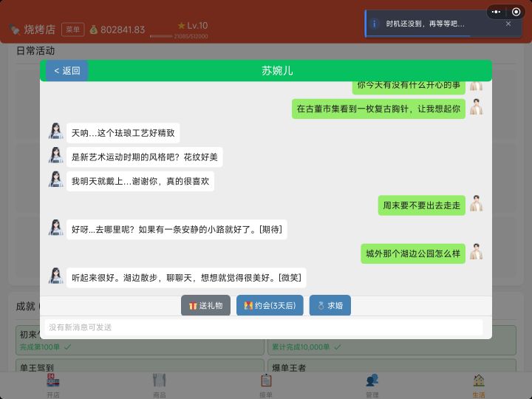Tap the mini-program close circle icon
Image resolution: width=532 pixels, height=399 pixels.
coord(516,12)
